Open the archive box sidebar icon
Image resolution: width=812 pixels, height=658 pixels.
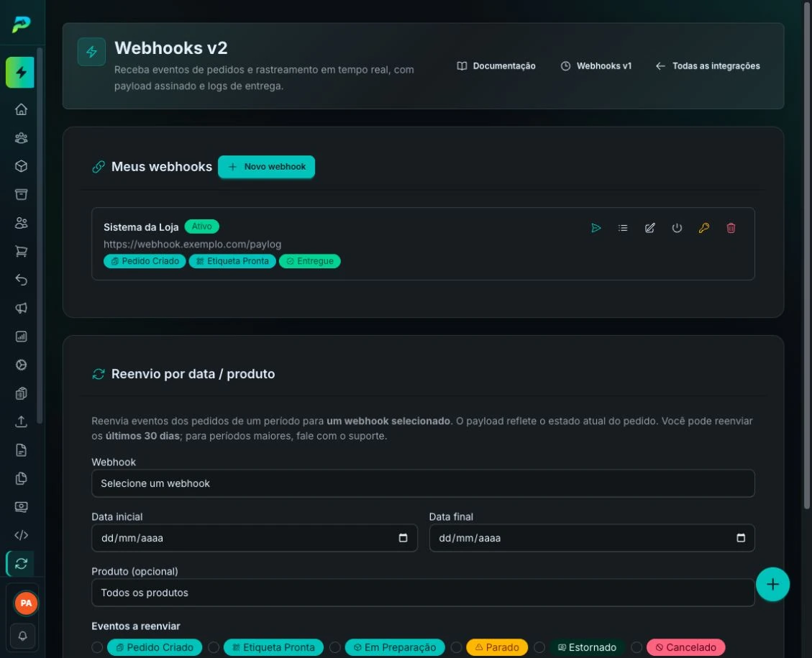[22, 194]
